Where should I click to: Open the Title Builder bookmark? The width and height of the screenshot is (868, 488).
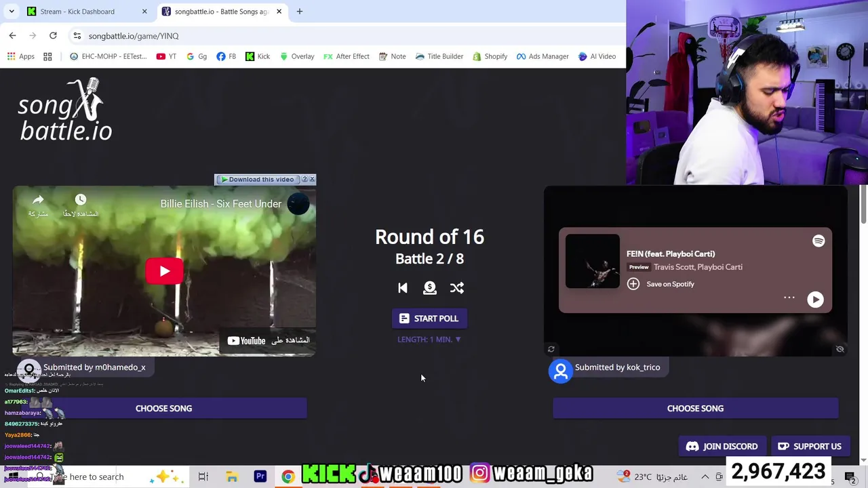coord(439,56)
